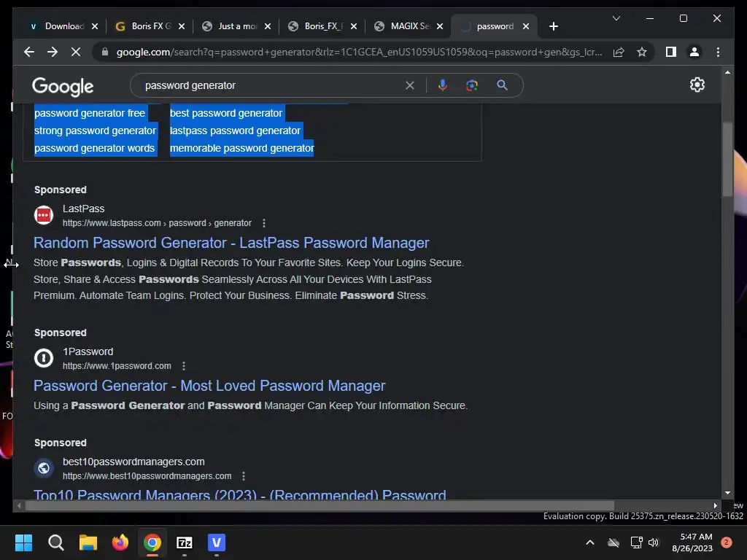This screenshot has width=747, height=560.
Task: Click the vertical scrollbar thumb
Action: pyautogui.click(x=727, y=159)
